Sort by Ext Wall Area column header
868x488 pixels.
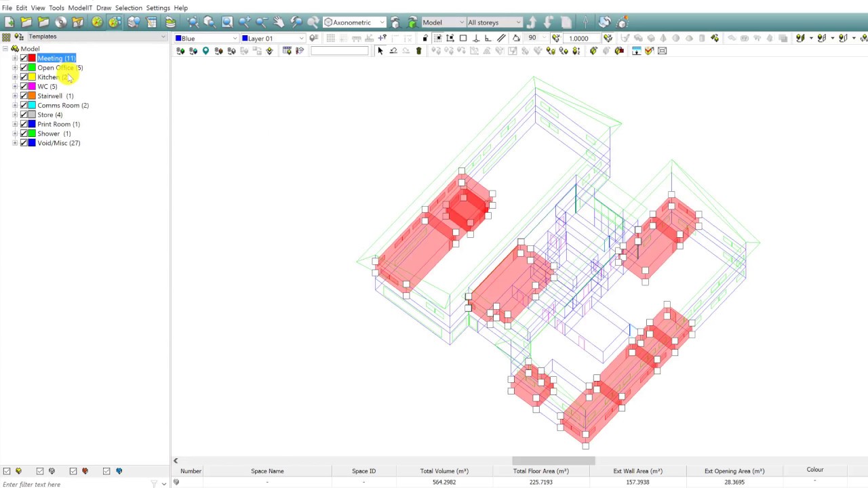coord(637,471)
